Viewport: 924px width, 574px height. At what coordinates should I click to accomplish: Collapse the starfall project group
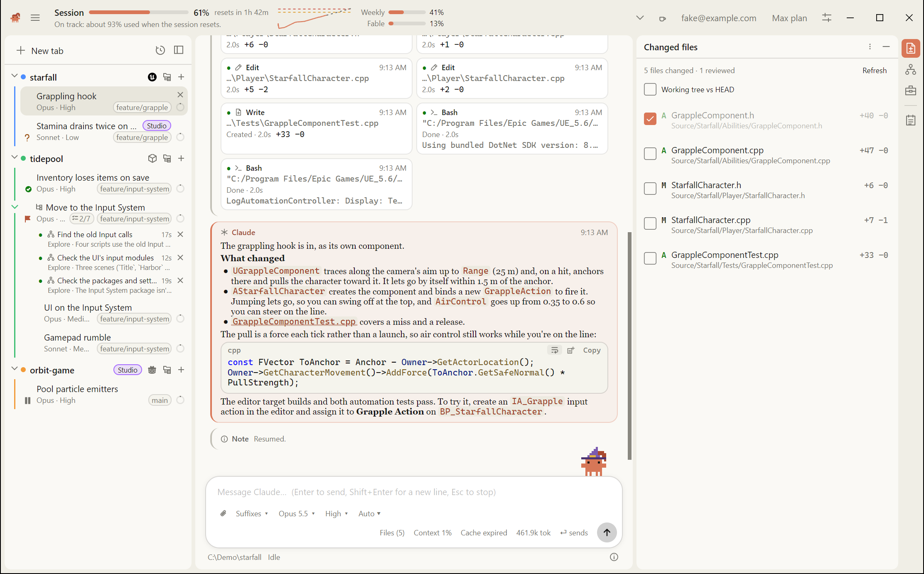15,76
